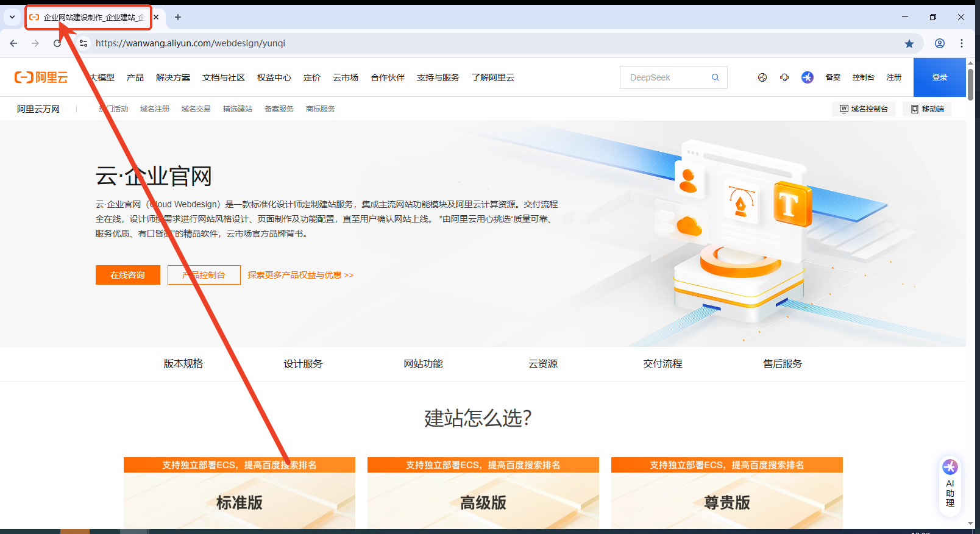Screen dimensions: 980x534
Task: Open the 产品 menu
Action: point(135,77)
